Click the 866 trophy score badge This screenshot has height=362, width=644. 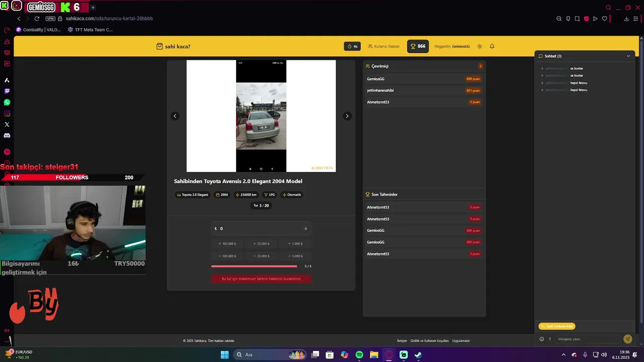(418, 46)
